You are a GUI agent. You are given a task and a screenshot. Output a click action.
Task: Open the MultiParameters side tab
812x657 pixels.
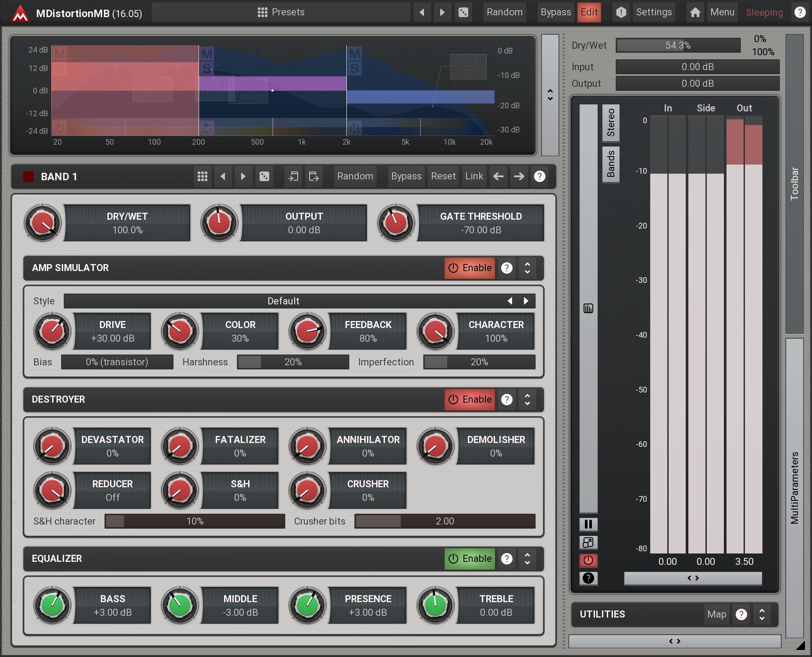[794, 488]
